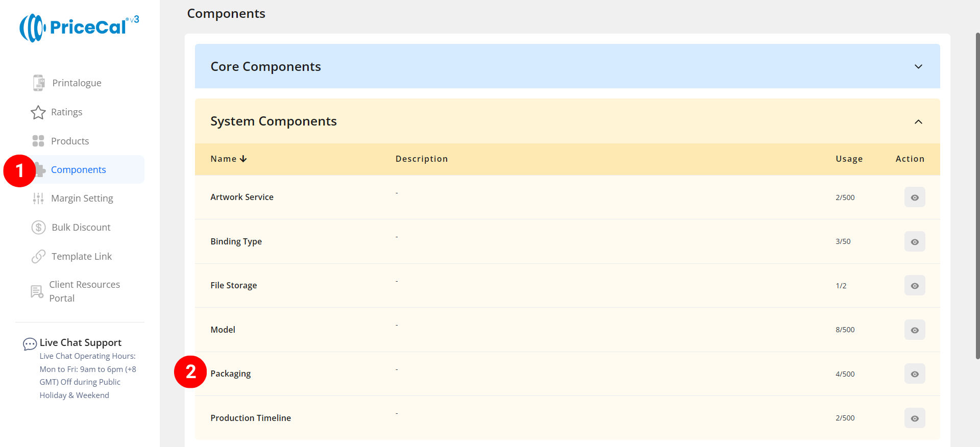Click the Template Link chain icon
The image size is (980, 447).
38,257
